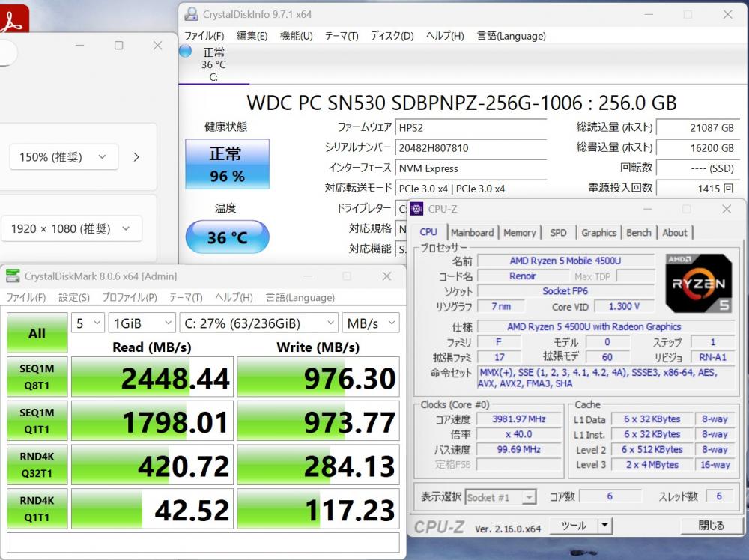This screenshot has height=560, width=749.
Task: Click the WDC PC SN530 drive model title
Action: [x=461, y=103]
